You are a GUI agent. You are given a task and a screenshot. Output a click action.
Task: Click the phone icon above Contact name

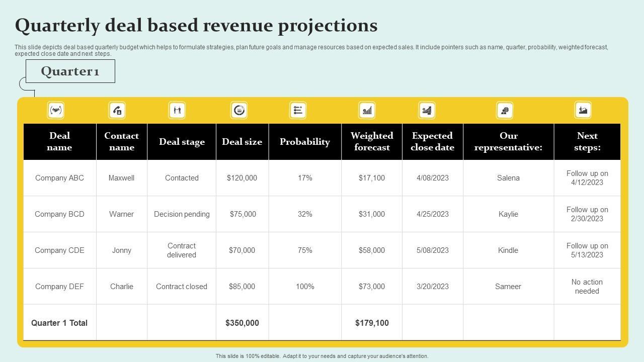tap(117, 110)
